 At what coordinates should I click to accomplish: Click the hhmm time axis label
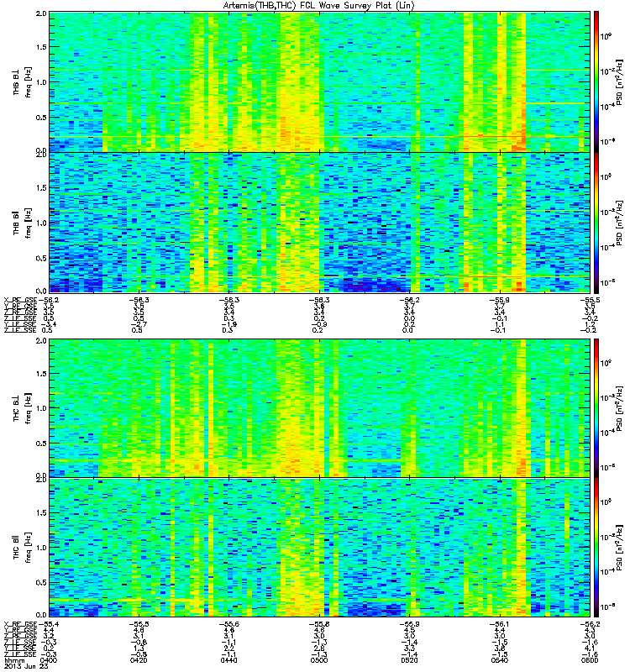coord(15,660)
